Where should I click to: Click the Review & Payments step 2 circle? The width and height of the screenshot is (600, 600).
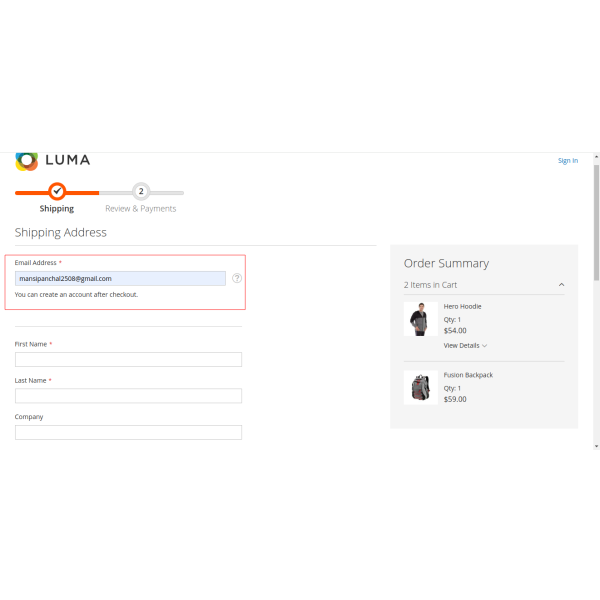tap(141, 191)
